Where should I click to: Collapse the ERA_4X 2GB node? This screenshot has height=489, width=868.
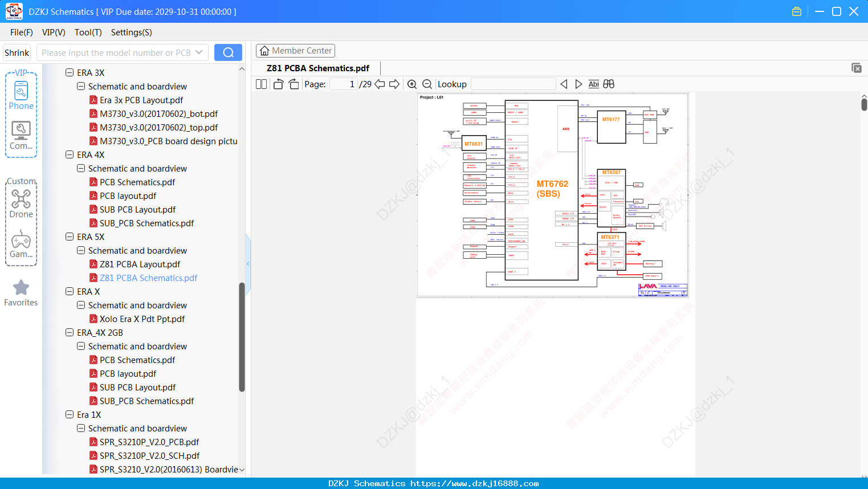(70, 332)
